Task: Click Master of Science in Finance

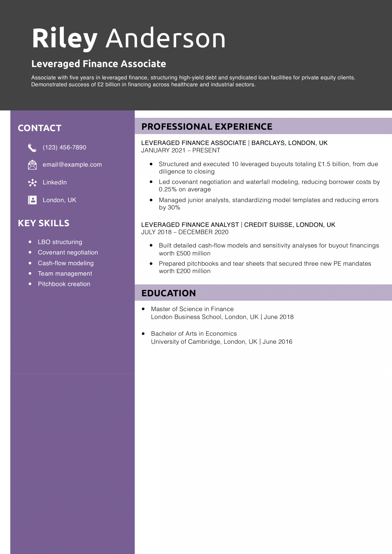Action: [x=192, y=309]
